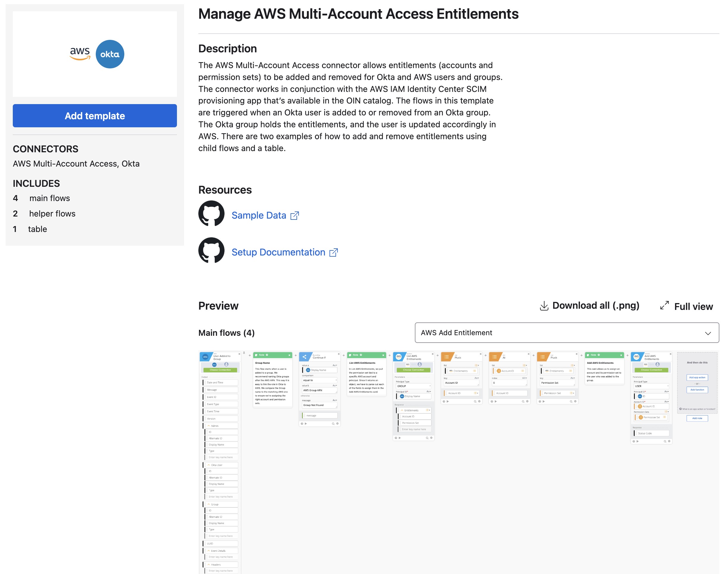The image size is (728, 574).
Task: Click Choose Connection on Add AWS Entitlements card
Action: click(651, 370)
